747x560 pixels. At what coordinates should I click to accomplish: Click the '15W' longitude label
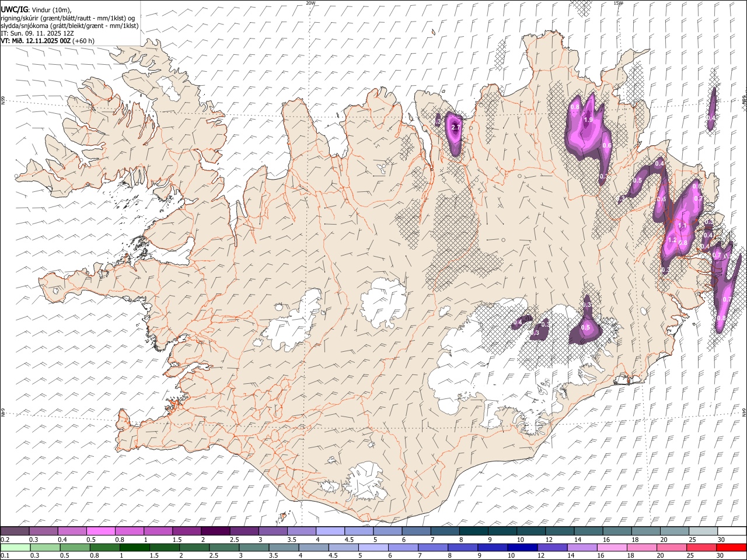coord(618,3)
